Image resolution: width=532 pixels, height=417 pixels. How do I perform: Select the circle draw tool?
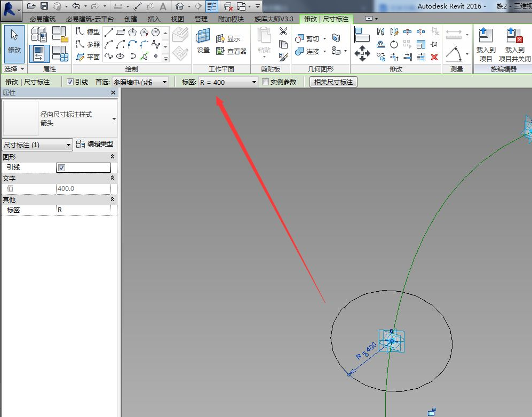coord(156,33)
